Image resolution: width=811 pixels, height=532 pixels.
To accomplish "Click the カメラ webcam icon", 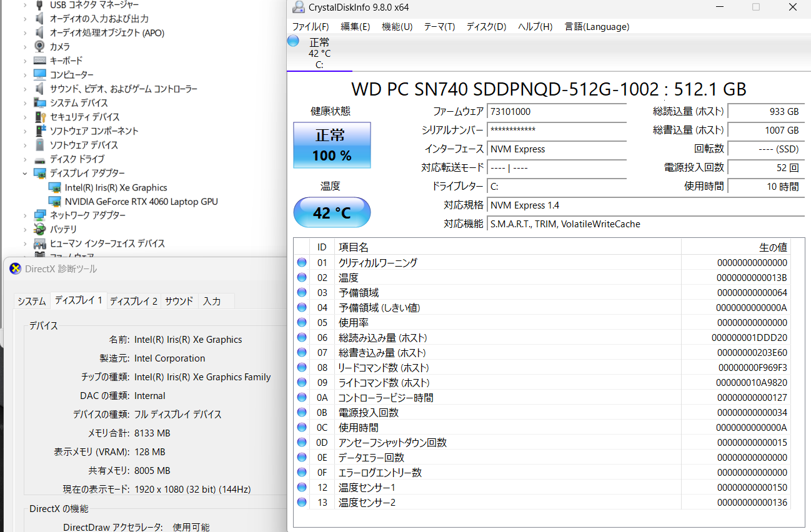I will tap(40, 47).
